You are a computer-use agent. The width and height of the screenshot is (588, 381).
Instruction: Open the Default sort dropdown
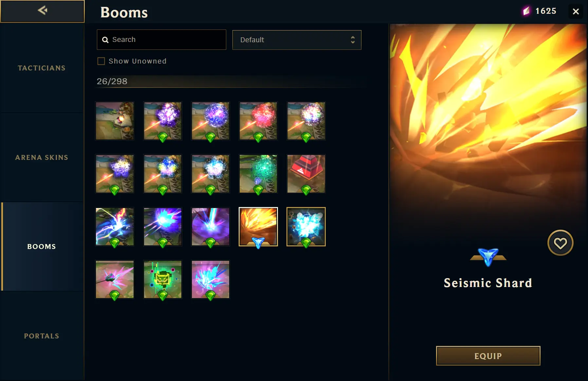(297, 40)
